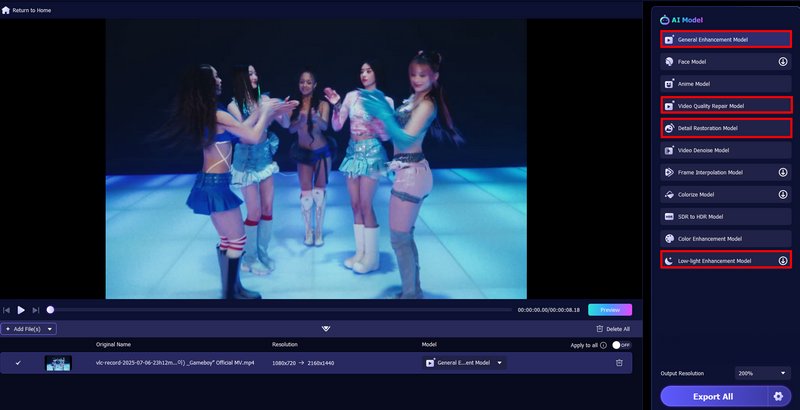
Task: Click the info icon beside Apply to all
Action: (x=603, y=345)
